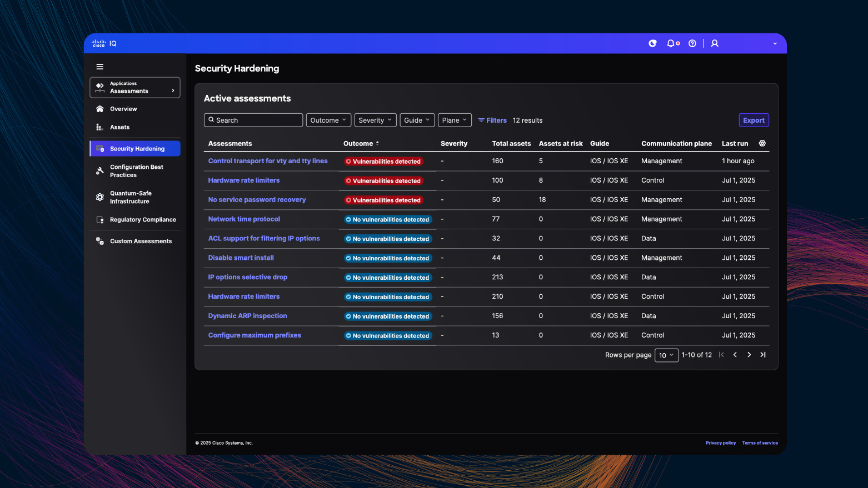Open the user profile icon

(715, 43)
